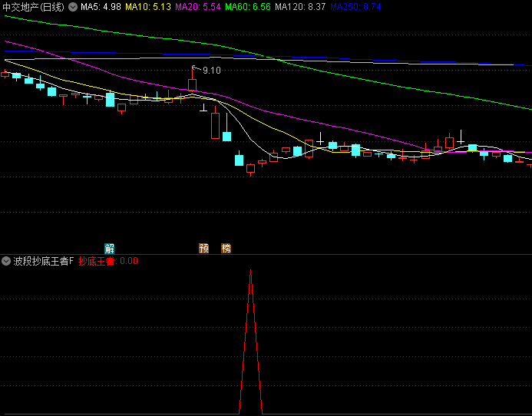This screenshot has width=532, height=416.
Task: Select the MA60: 6.56 label
Action: (248, 7)
